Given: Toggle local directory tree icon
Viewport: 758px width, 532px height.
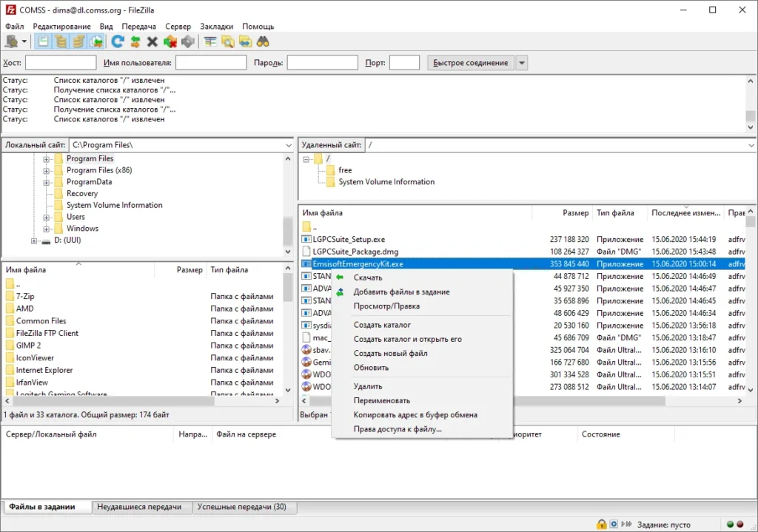Looking at the screenshot, I should pos(61,42).
